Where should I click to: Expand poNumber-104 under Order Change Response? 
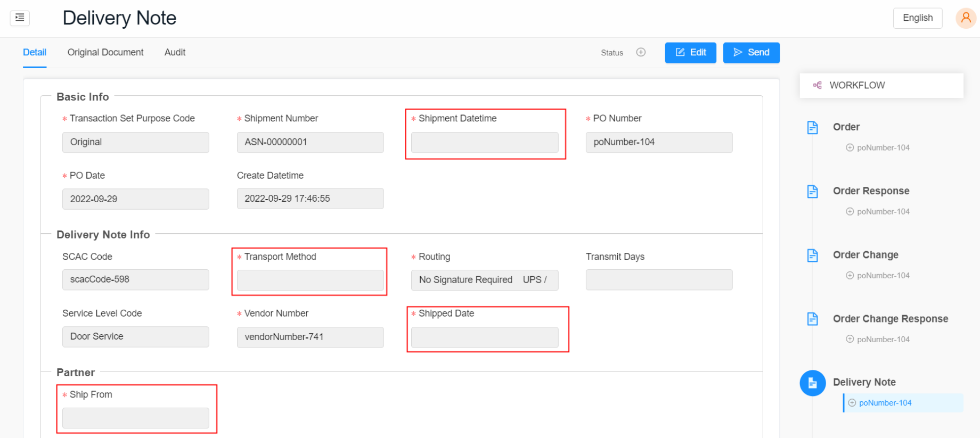point(850,340)
